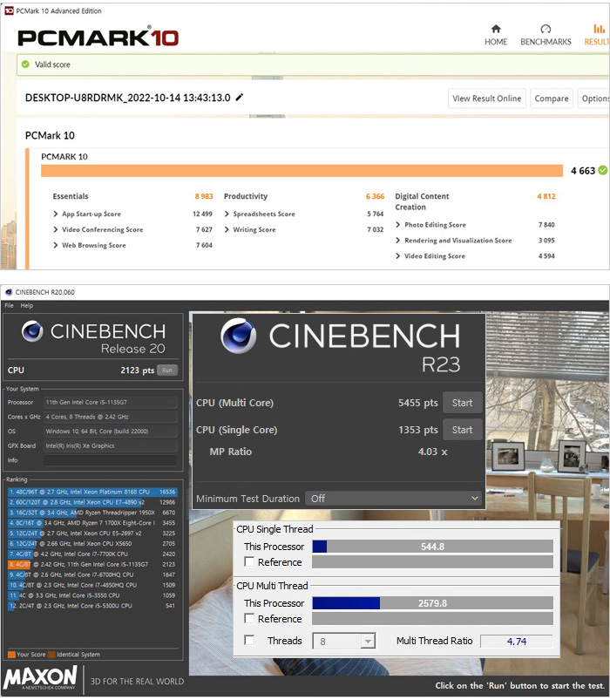Select ranking row Intel Core i7-4850HQ CPU
The height and width of the screenshot is (700, 610).
(x=92, y=585)
